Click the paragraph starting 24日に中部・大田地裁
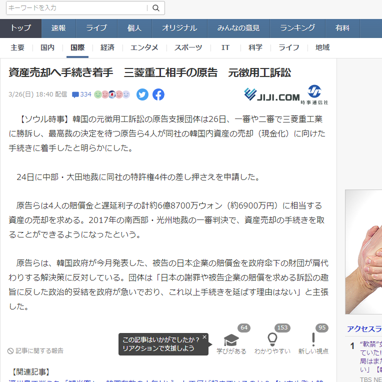Screen dimensions: 382x382 point(138,177)
